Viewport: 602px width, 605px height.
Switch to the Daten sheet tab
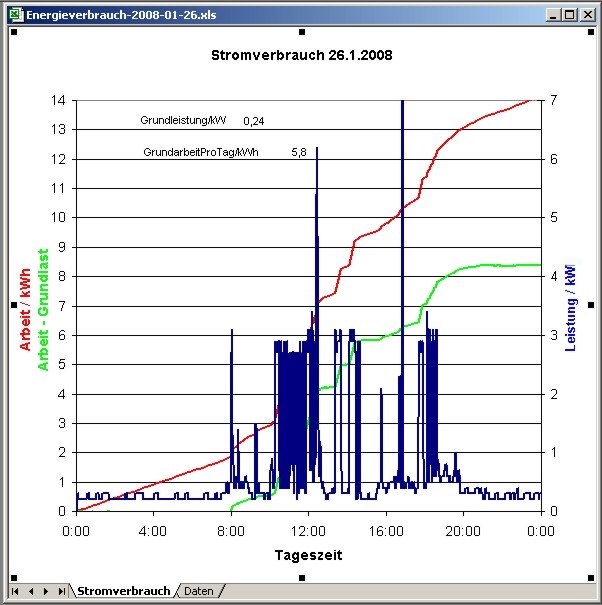[198, 592]
